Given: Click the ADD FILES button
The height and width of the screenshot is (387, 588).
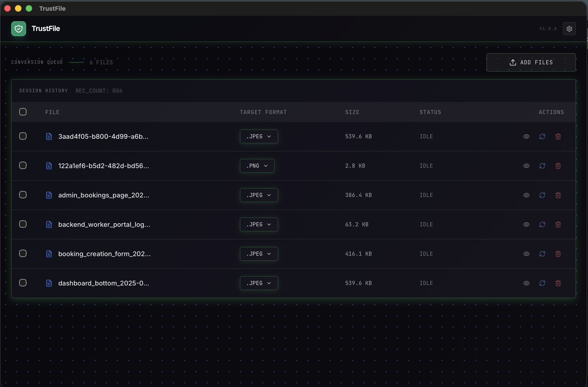Looking at the screenshot, I should [531, 62].
